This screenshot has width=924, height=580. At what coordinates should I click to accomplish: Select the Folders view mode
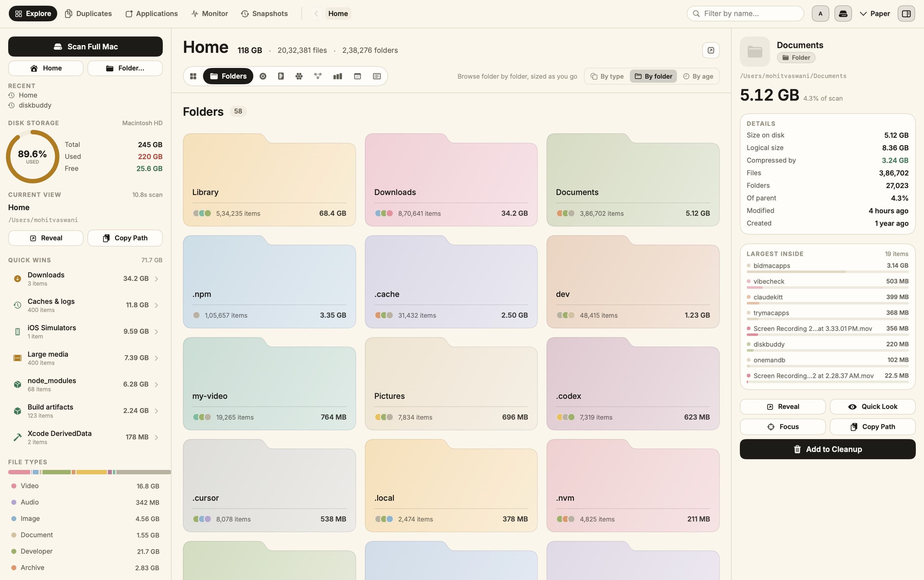click(x=228, y=76)
